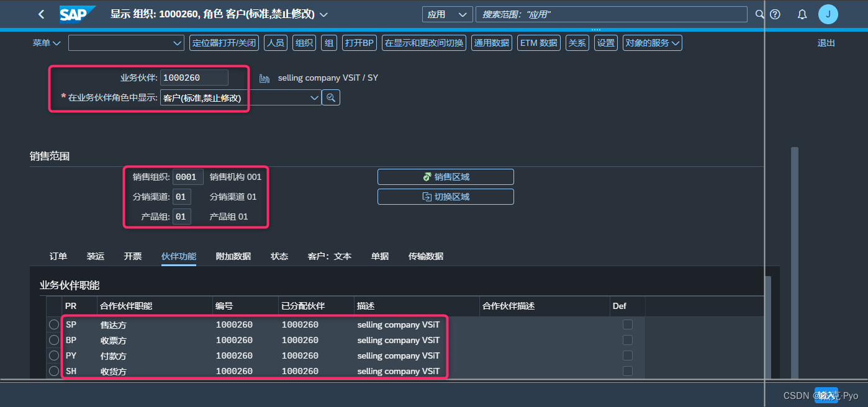Click the role search help button
Screen dimensions: 868x407
tap(331, 97)
